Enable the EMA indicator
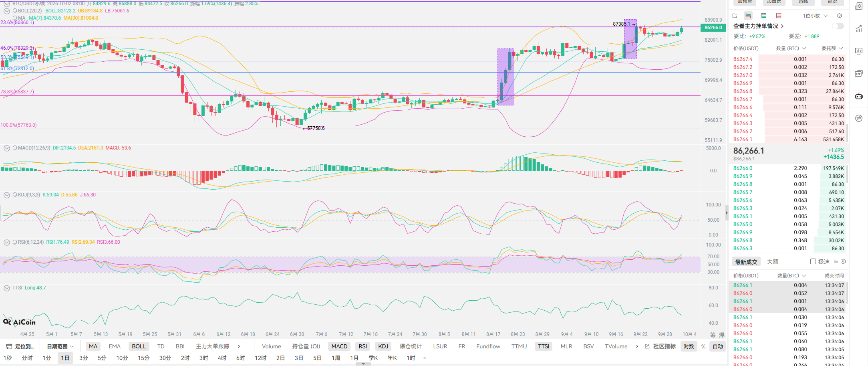 (x=115, y=346)
